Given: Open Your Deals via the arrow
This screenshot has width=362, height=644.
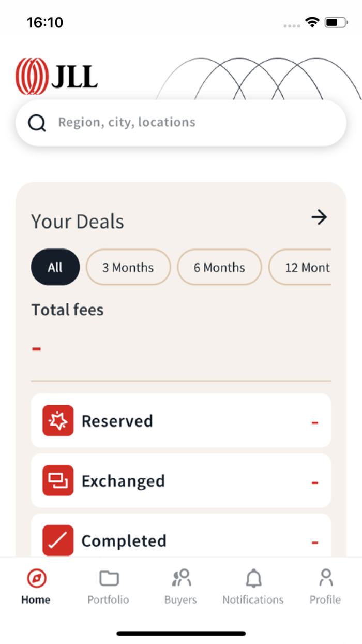Looking at the screenshot, I should click(x=320, y=217).
